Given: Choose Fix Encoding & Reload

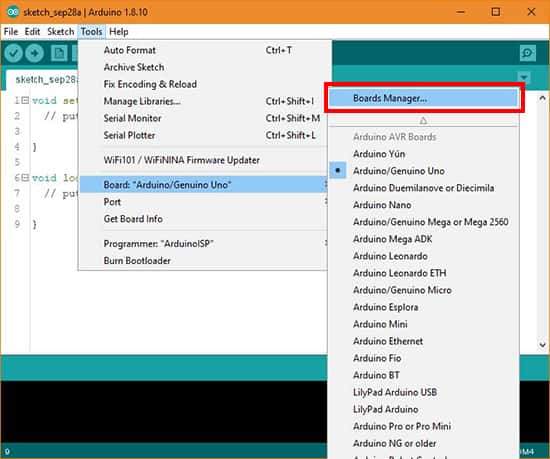Looking at the screenshot, I should 203,84.
